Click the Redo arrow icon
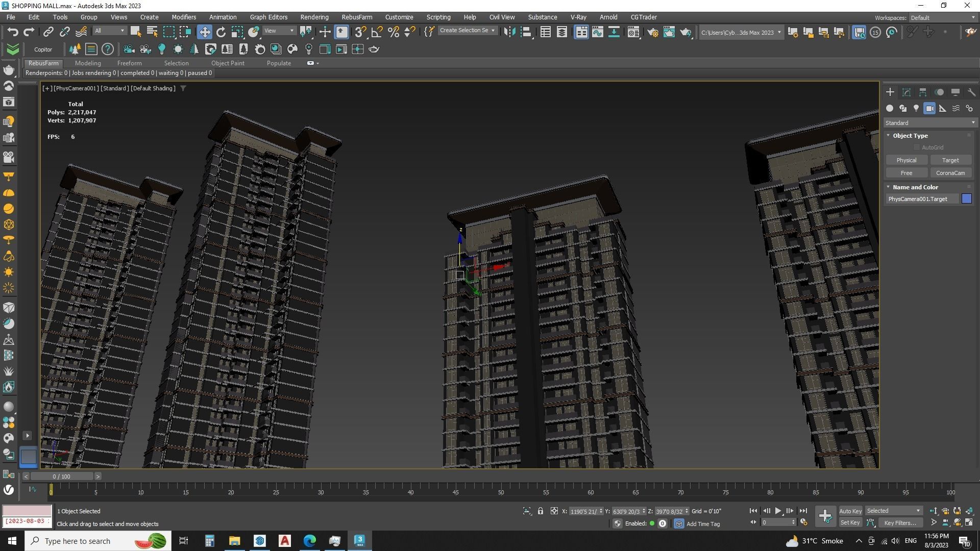The image size is (980, 551). pyautogui.click(x=29, y=32)
